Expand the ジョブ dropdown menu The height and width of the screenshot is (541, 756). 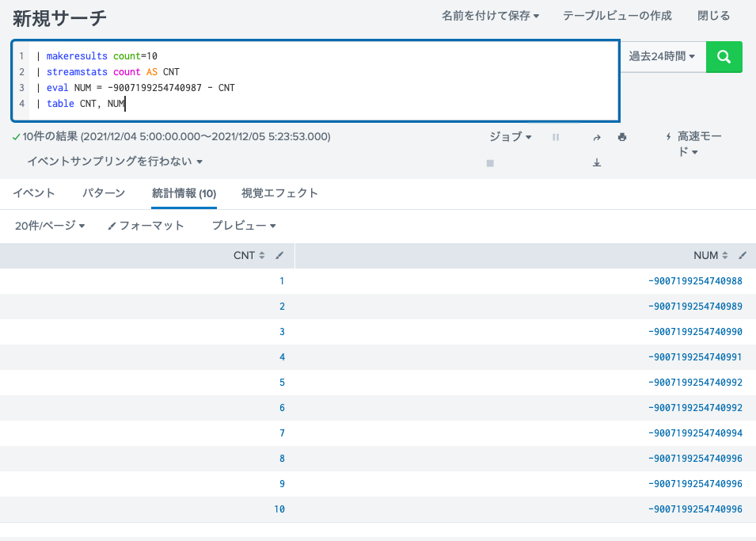pos(509,136)
